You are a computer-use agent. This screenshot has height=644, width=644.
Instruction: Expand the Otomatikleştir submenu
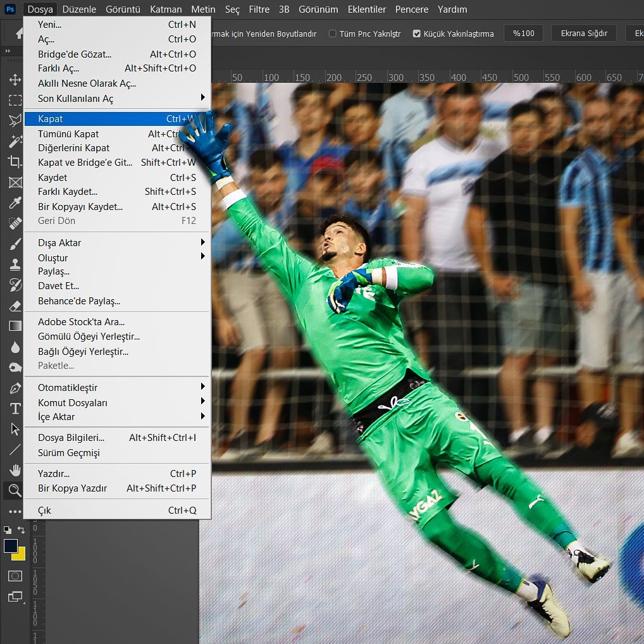point(117,388)
